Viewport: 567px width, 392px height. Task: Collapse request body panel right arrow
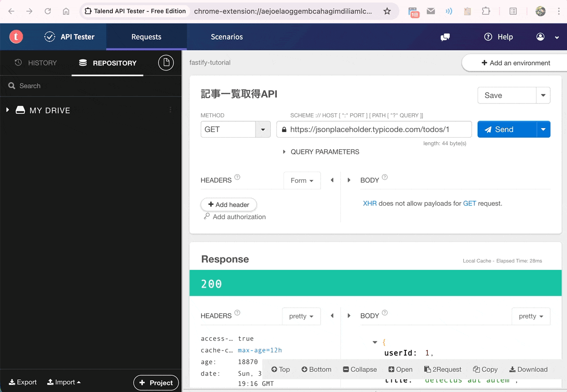pyautogui.click(x=349, y=180)
